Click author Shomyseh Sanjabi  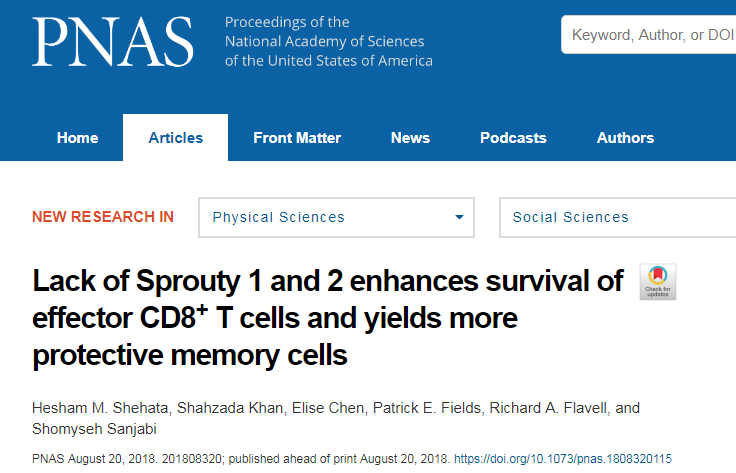coord(94,429)
